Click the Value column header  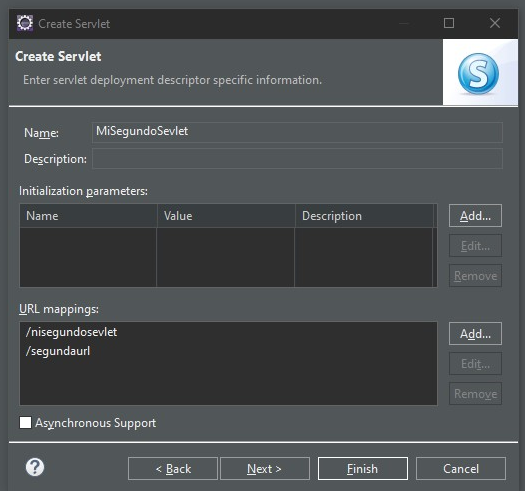point(226,216)
